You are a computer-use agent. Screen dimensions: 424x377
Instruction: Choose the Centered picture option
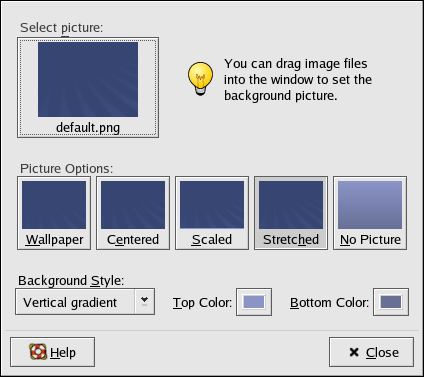point(133,213)
